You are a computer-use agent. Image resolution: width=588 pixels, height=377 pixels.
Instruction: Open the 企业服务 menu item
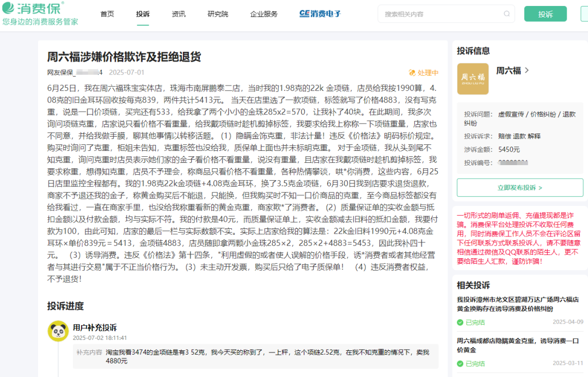tap(264, 14)
